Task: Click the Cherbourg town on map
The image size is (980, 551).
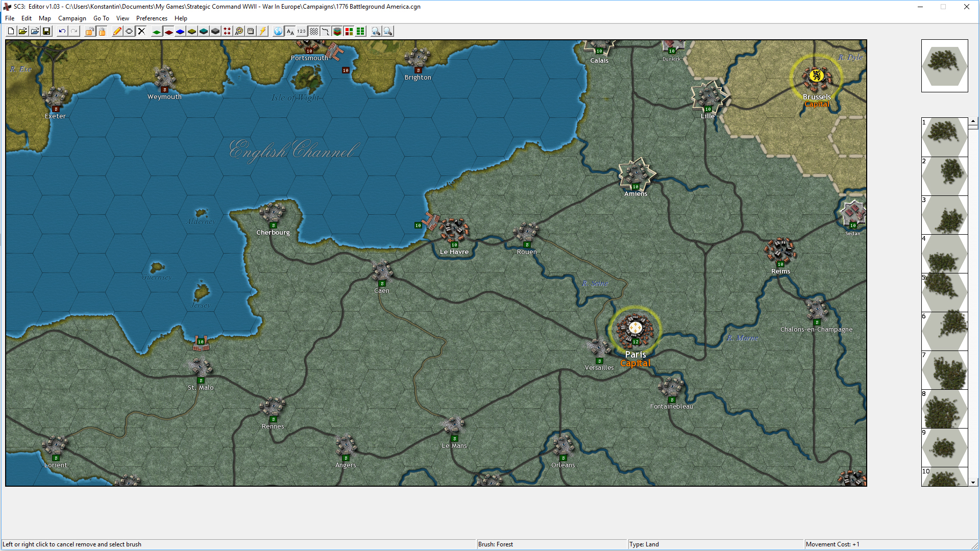Action: [273, 214]
